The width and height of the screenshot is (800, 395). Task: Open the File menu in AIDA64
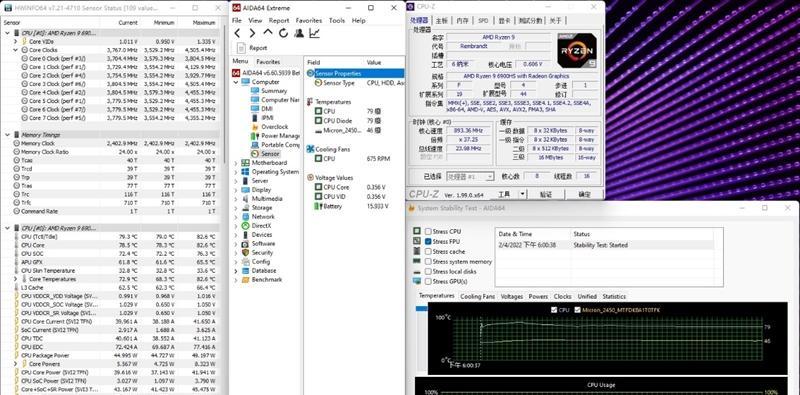[x=237, y=20]
